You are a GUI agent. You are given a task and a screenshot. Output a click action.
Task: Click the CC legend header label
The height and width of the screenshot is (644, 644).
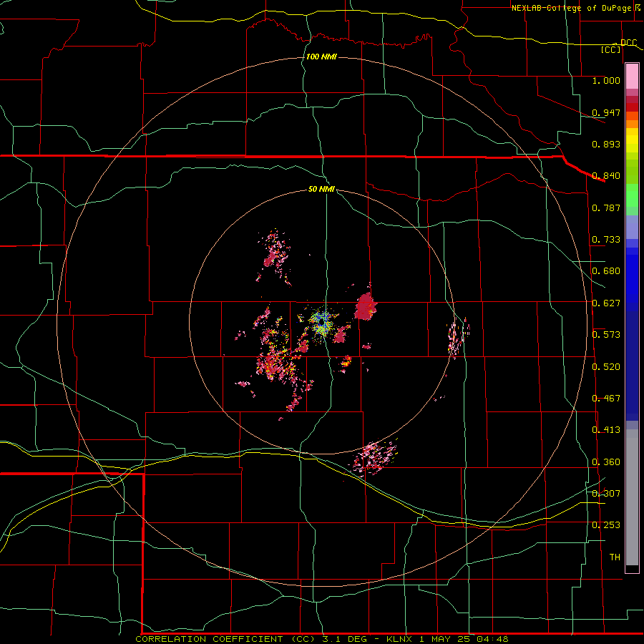(611, 49)
